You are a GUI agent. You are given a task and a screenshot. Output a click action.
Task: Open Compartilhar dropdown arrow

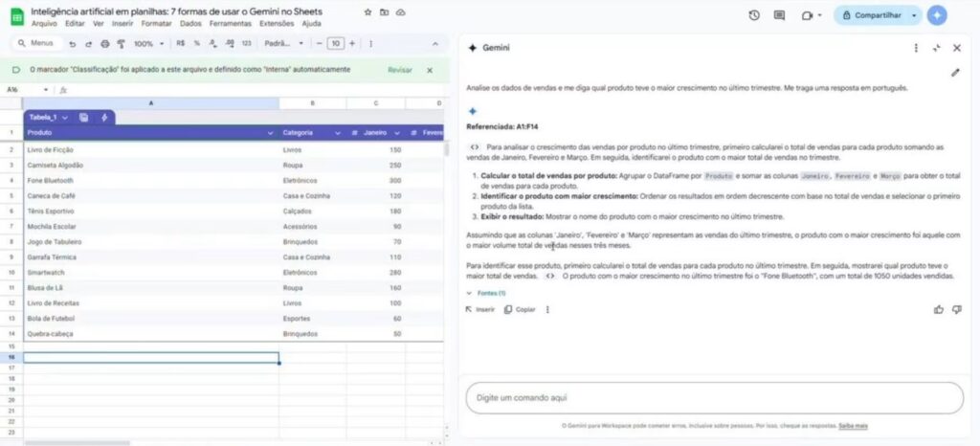914,15
